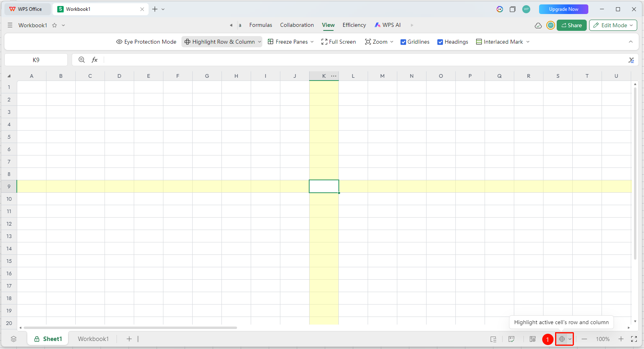Viewport: 644px width, 349px height.
Task: Click the user avatar next to Share
Action: tap(551, 25)
